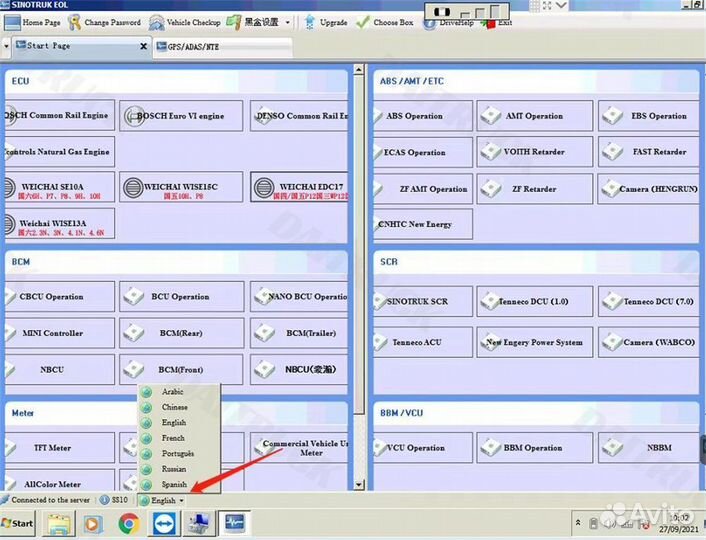
Task: Click the Upgrade toolbar button
Action: 326,22
